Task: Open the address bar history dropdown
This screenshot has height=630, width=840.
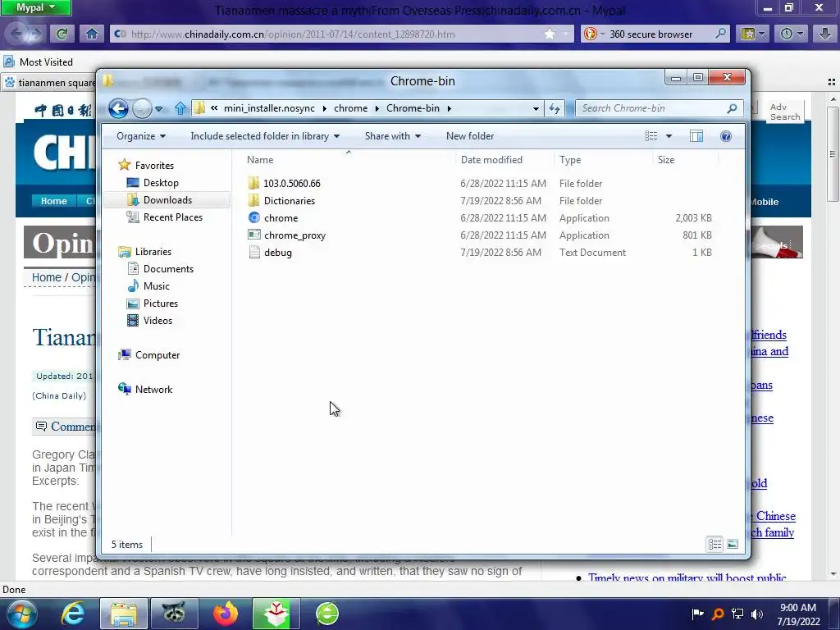Action: (535, 109)
